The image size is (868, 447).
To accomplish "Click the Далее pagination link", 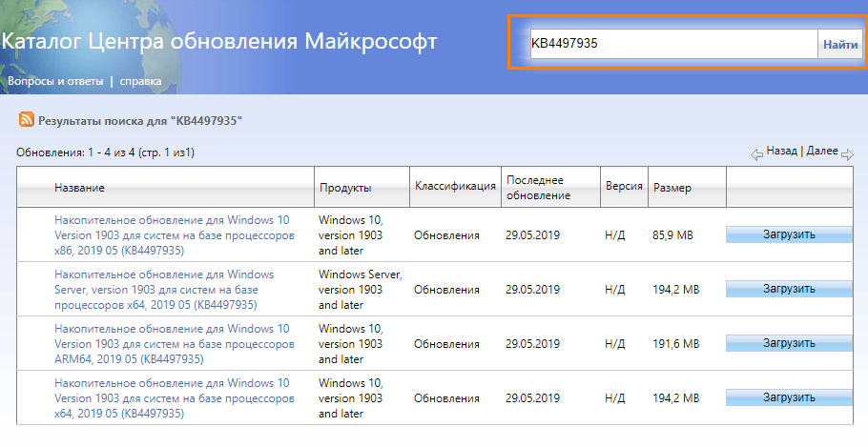I will click(x=822, y=151).
